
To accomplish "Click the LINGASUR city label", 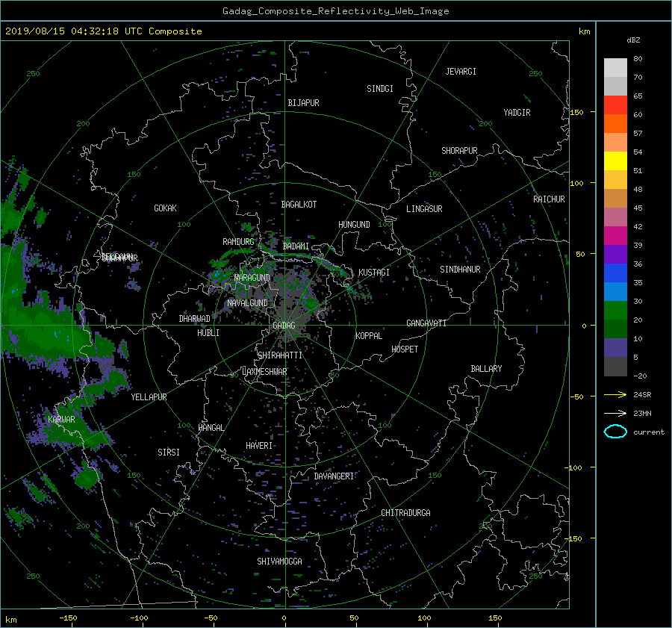I will point(424,209).
